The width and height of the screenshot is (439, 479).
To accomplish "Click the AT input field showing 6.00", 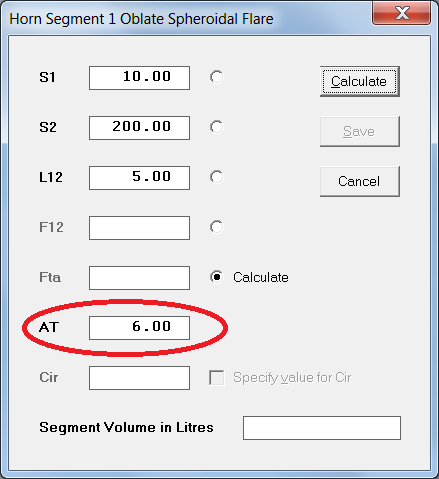I will [139, 328].
